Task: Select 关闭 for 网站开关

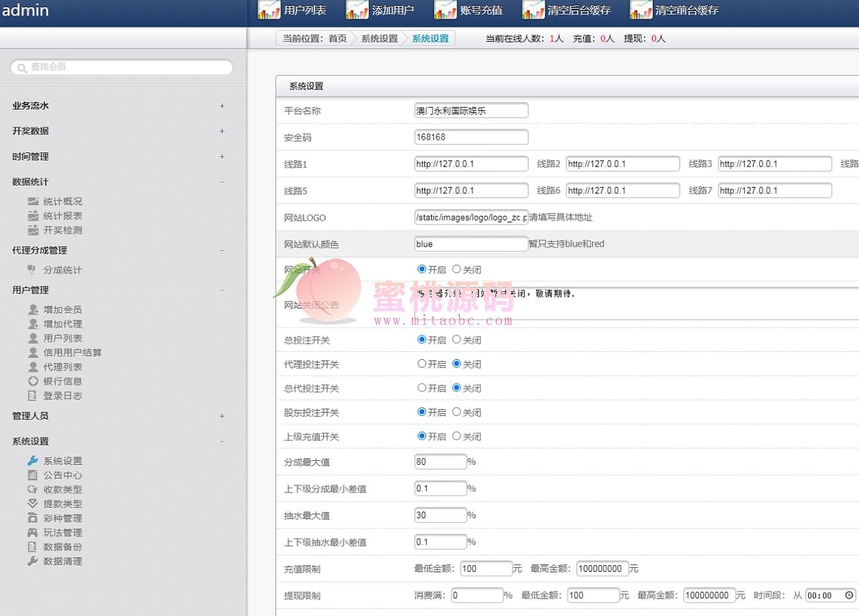Action: tap(457, 269)
